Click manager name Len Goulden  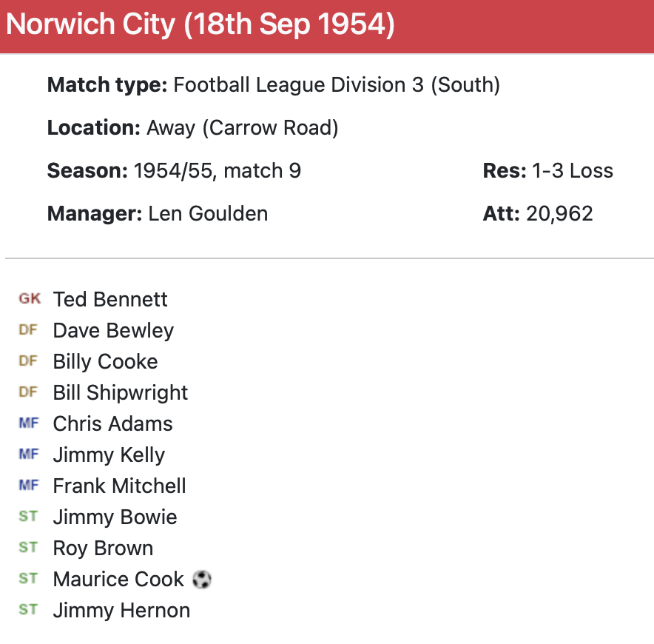(208, 214)
